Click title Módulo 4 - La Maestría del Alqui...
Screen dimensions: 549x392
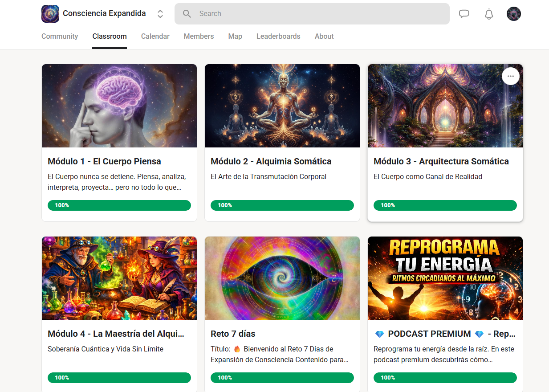(x=116, y=334)
